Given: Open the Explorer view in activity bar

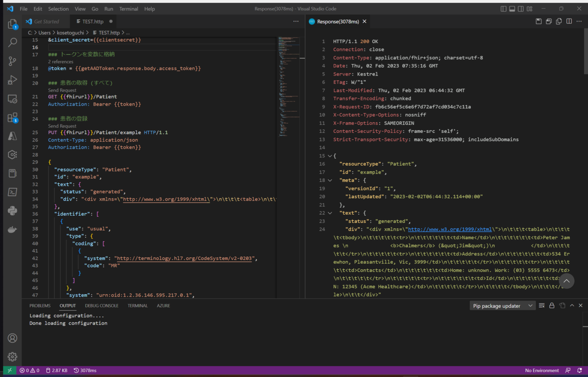Looking at the screenshot, I should pyautogui.click(x=13, y=24).
